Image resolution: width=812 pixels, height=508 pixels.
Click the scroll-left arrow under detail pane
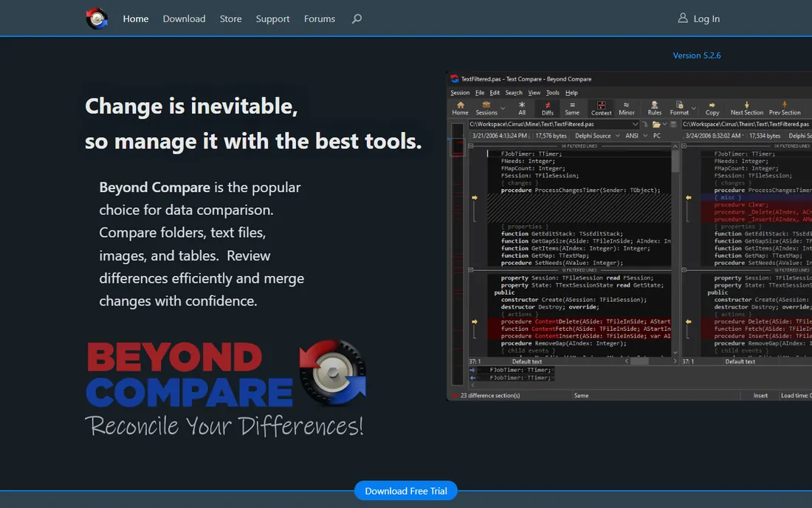pos(472,385)
